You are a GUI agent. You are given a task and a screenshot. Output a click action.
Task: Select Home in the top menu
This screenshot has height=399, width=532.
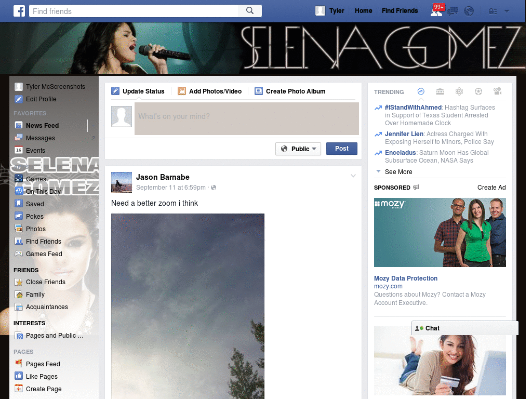[x=363, y=10]
